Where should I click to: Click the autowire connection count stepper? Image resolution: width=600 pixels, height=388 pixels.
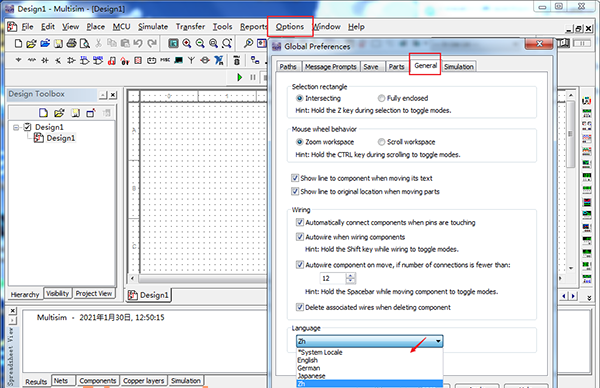pos(351,278)
